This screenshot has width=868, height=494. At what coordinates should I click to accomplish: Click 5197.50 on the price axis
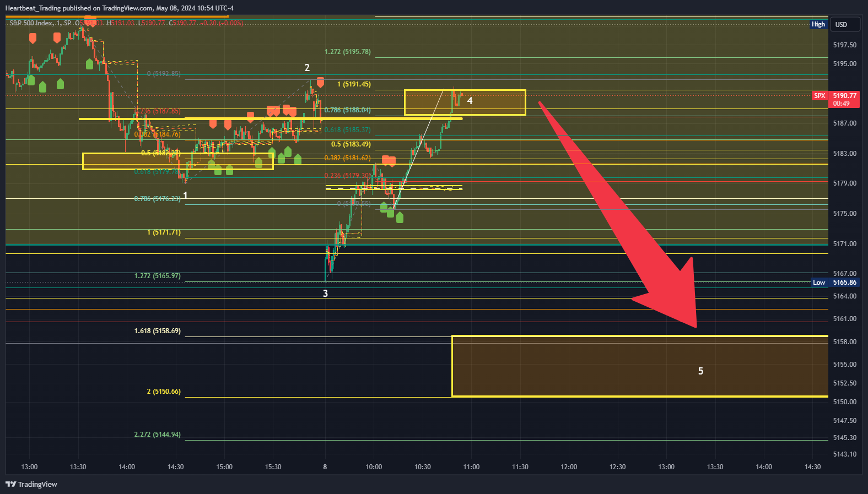tap(845, 45)
